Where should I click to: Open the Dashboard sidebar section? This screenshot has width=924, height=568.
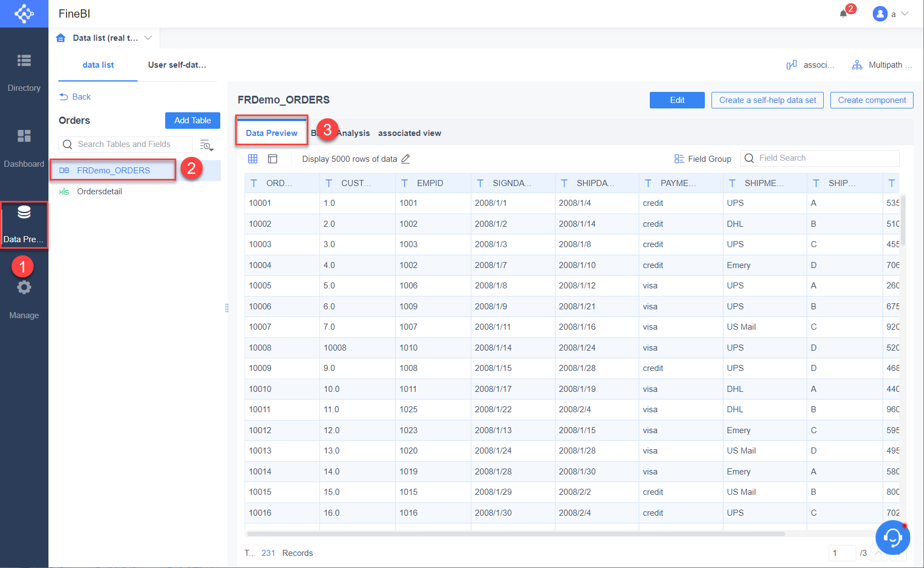click(x=24, y=149)
